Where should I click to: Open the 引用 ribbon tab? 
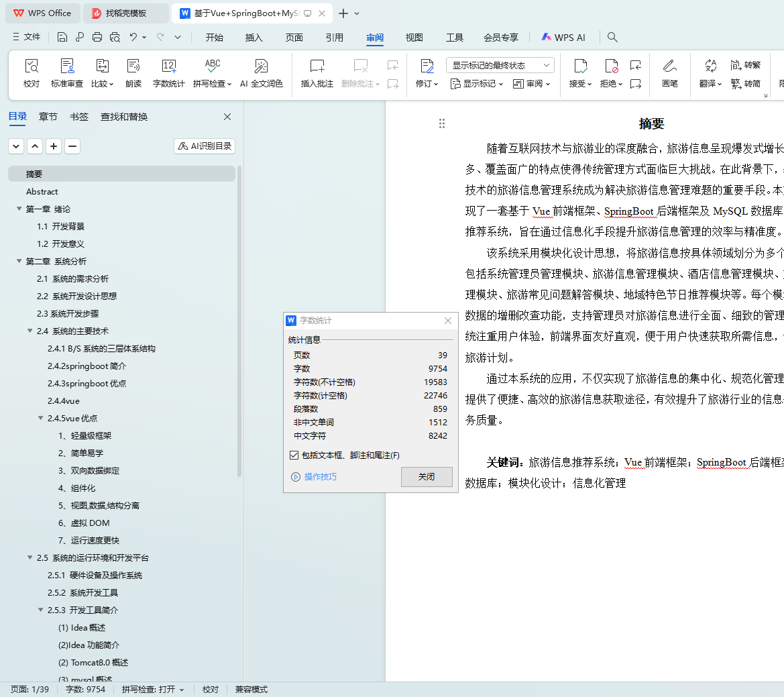(x=335, y=38)
